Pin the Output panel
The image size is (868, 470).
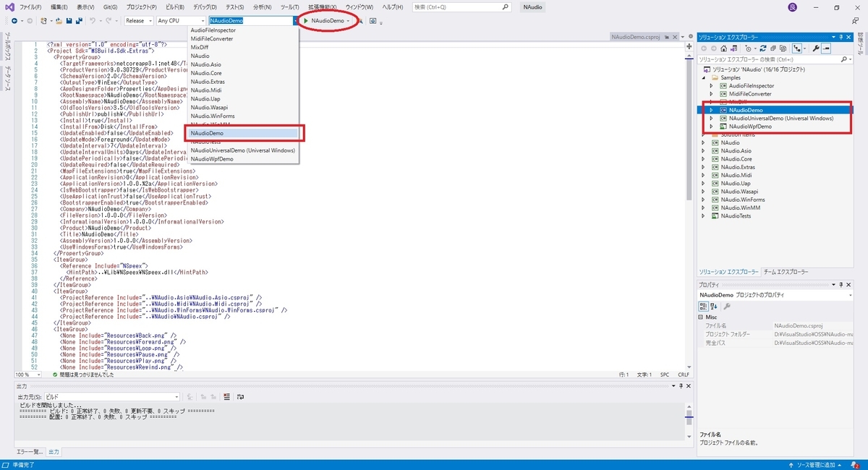[681, 385]
